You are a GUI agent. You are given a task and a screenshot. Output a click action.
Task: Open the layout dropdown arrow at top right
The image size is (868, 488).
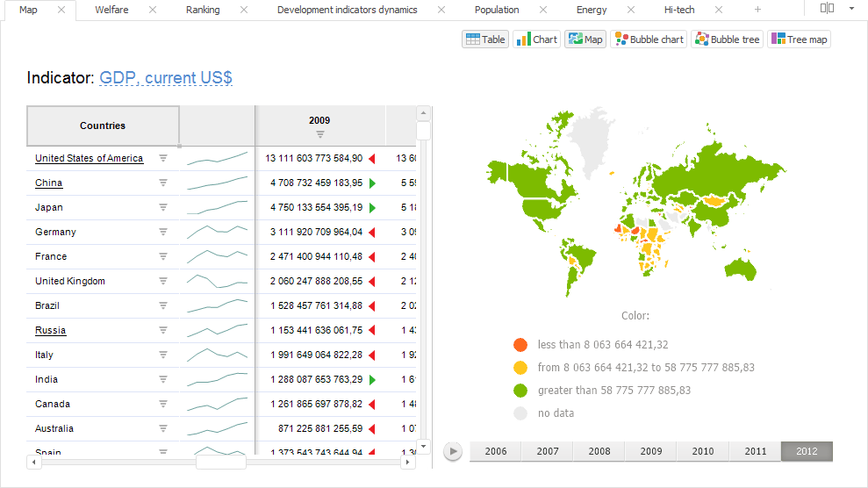(x=851, y=8)
